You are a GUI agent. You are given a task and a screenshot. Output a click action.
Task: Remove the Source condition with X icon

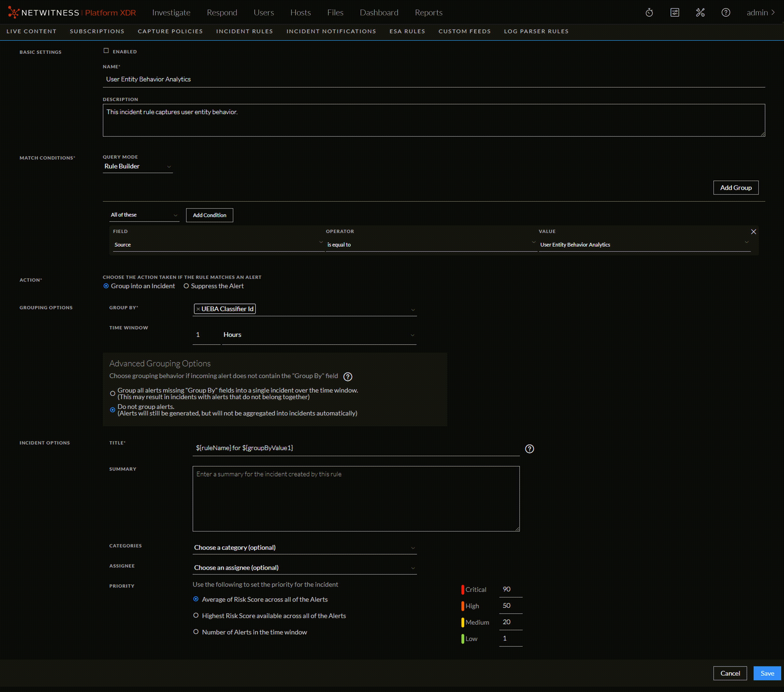click(x=753, y=232)
